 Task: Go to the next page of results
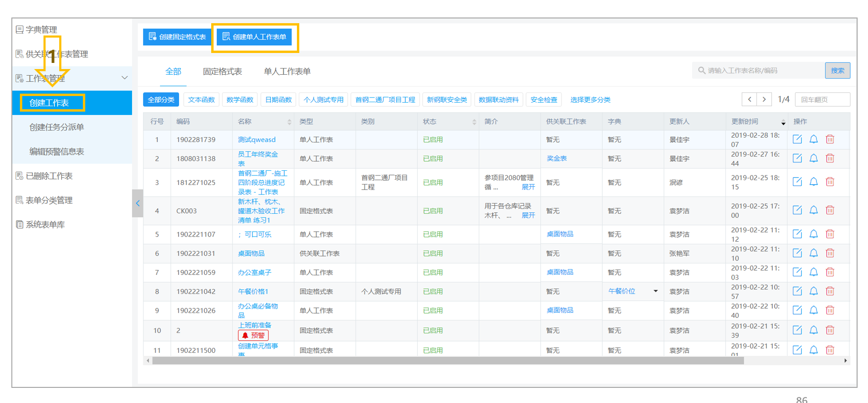pyautogui.click(x=764, y=99)
